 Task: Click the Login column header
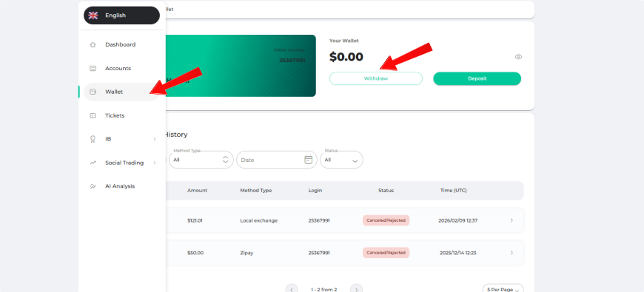[x=315, y=191]
